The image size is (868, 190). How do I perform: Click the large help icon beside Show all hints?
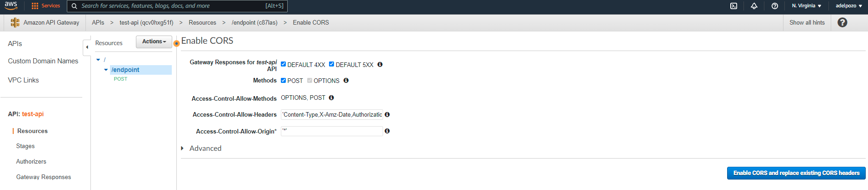tap(842, 22)
